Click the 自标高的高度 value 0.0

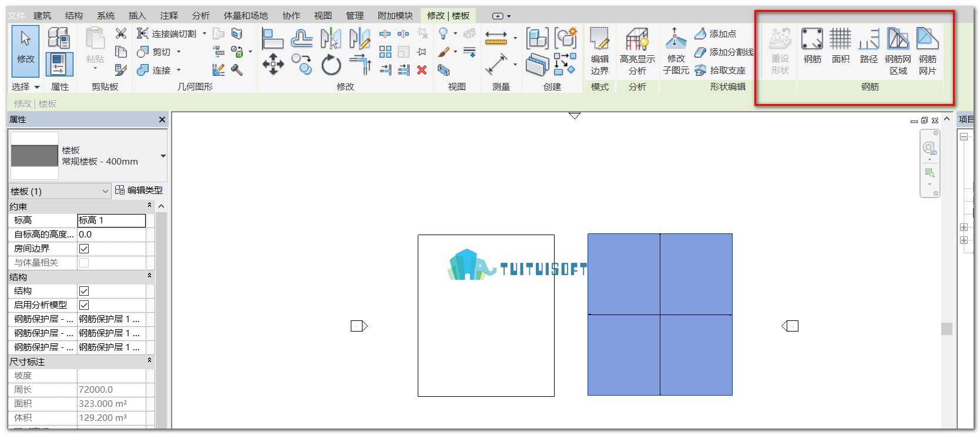112,235
